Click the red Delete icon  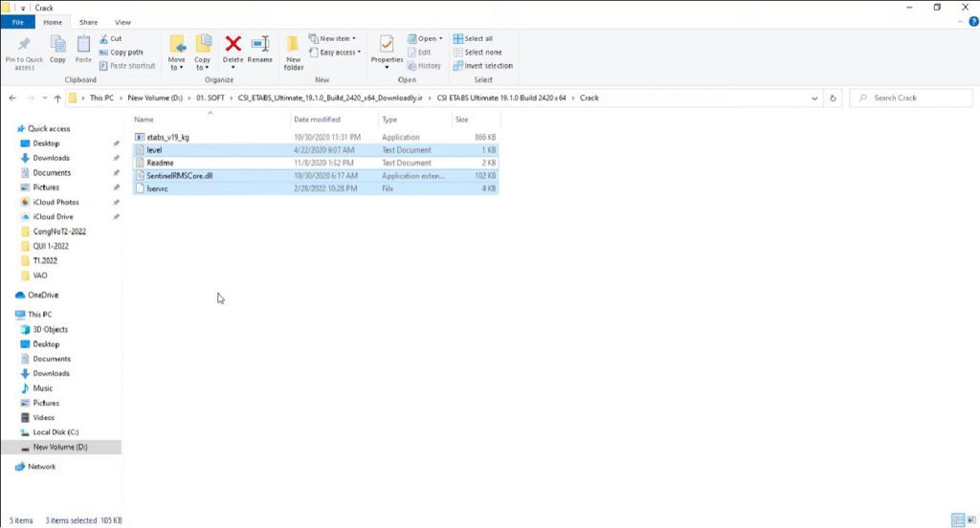pyautogui.click(x=234, y=44)
